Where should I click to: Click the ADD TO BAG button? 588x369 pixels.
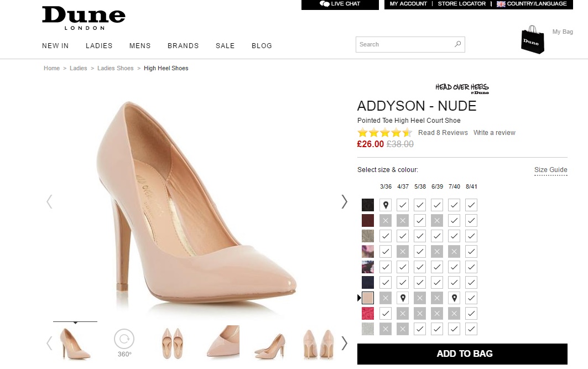click(x=462, y=354)
